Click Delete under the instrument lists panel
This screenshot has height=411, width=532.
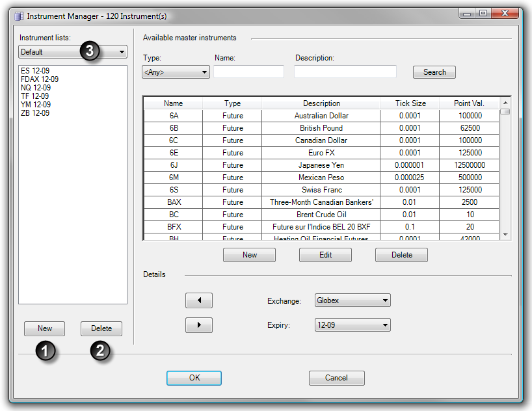click(101, 328)
